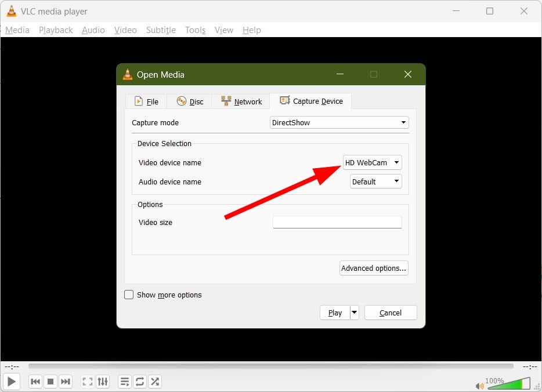Open the View menu
542x392 pixels.
(x=223, y=30)
